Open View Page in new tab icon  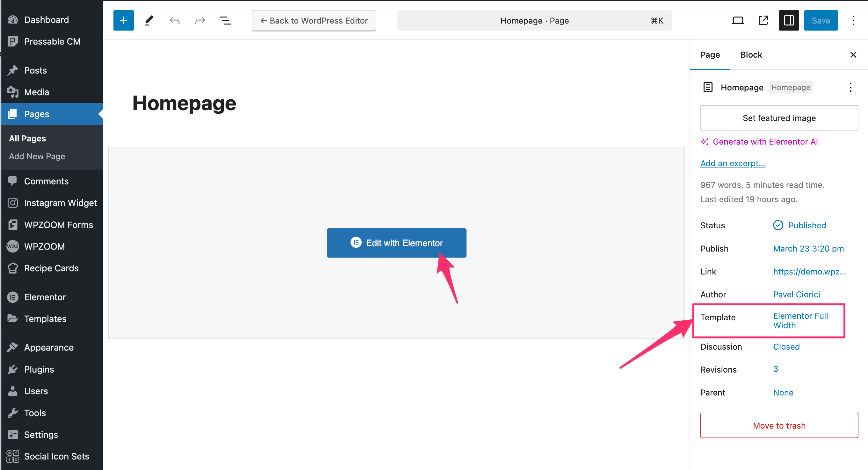763,20
